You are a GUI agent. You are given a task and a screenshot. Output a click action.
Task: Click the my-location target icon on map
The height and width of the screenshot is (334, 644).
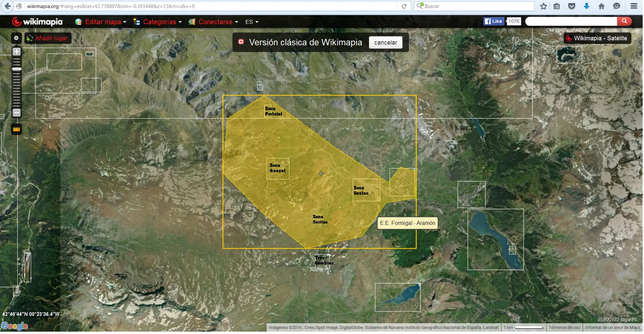pos(16,38)
